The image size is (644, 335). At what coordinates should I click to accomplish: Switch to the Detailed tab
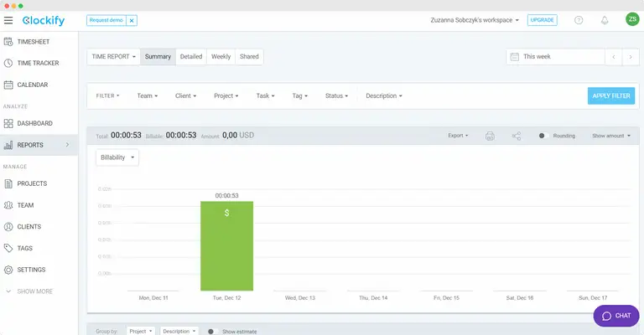191,57
